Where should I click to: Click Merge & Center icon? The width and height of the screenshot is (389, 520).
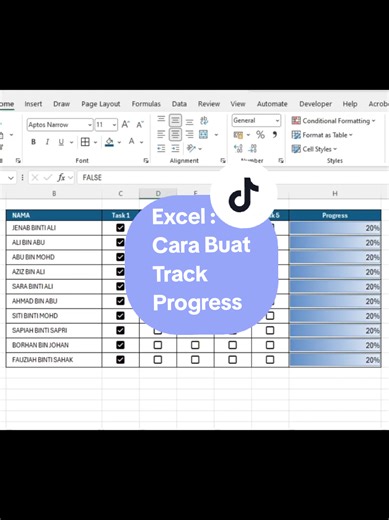[203, 134]
